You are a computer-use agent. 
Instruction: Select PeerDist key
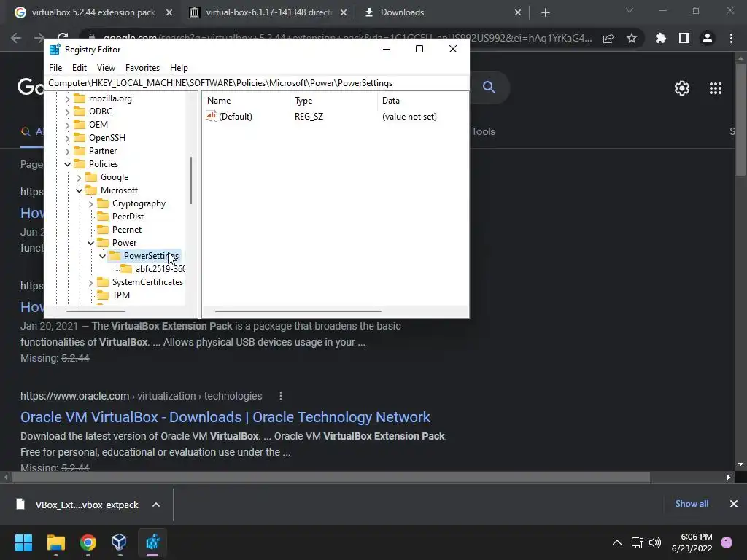128,216
